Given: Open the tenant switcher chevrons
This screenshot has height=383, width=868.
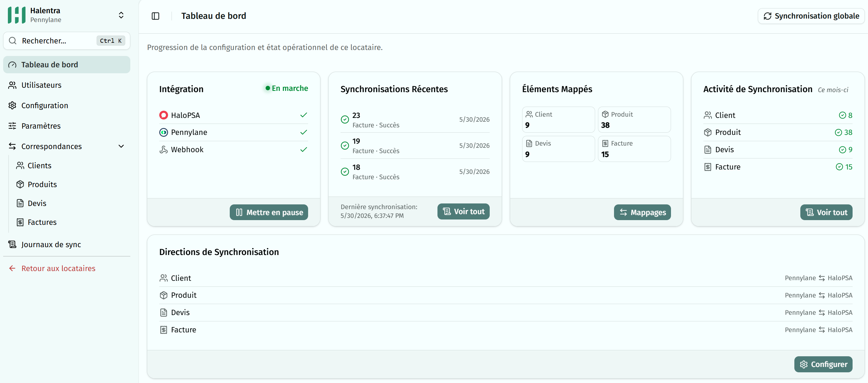Looking at the screenshot, I should (x=121, y=15).
